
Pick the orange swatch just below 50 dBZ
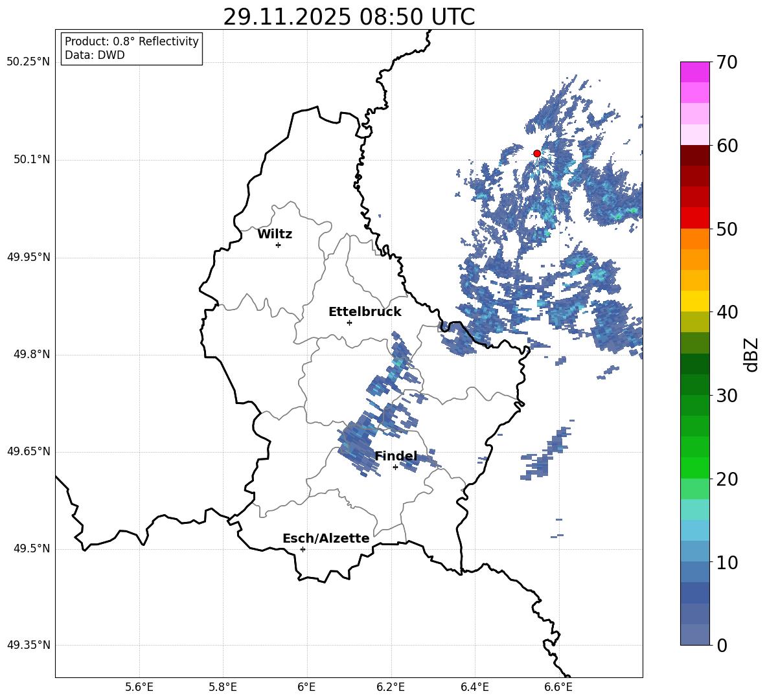pyautogui.click(x=694, y=238)
